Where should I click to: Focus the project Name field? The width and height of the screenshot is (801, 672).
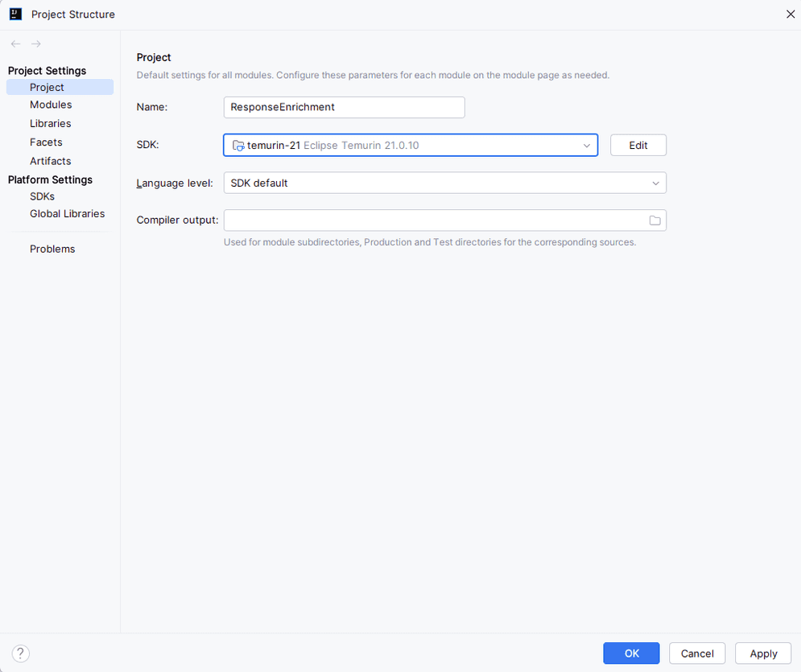(345, 107)
